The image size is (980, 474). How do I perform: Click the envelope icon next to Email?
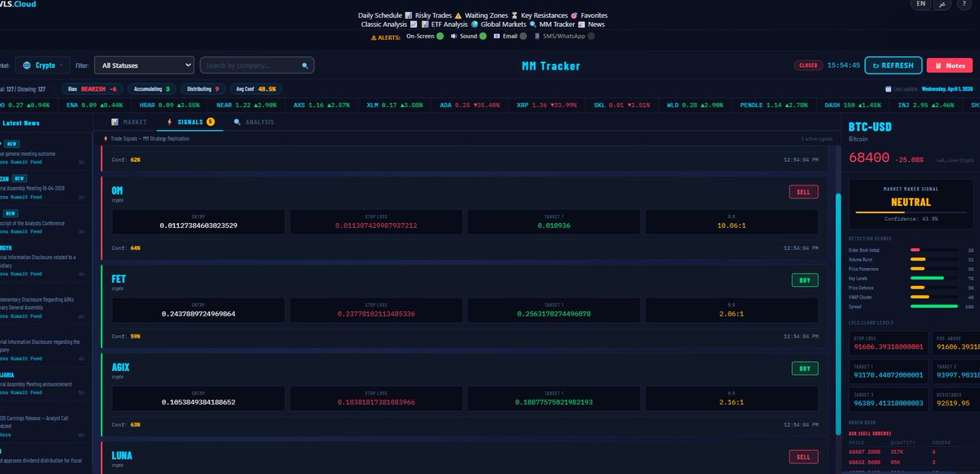[x=497, y=36]
